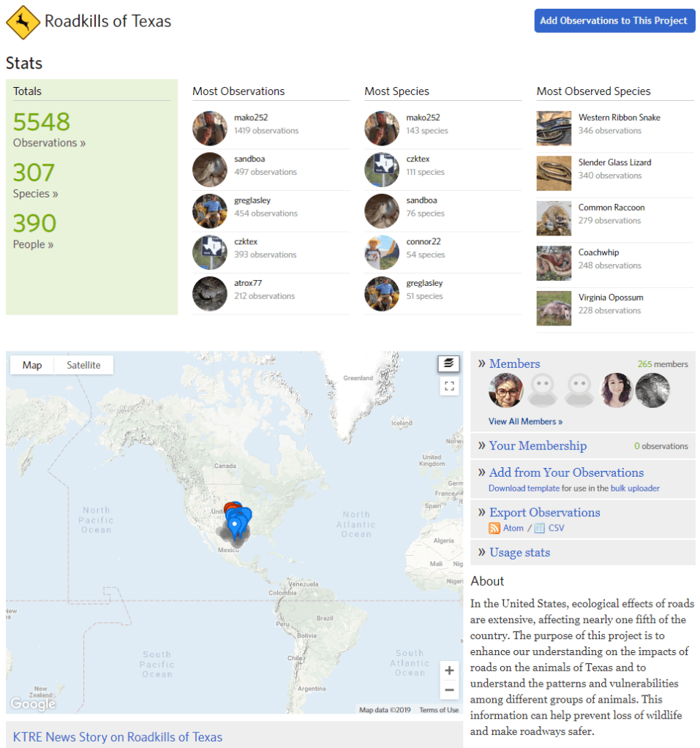Open the Members section heading
Image resolution: width=700 pixels, height=748 pixels.
[514, 363]
